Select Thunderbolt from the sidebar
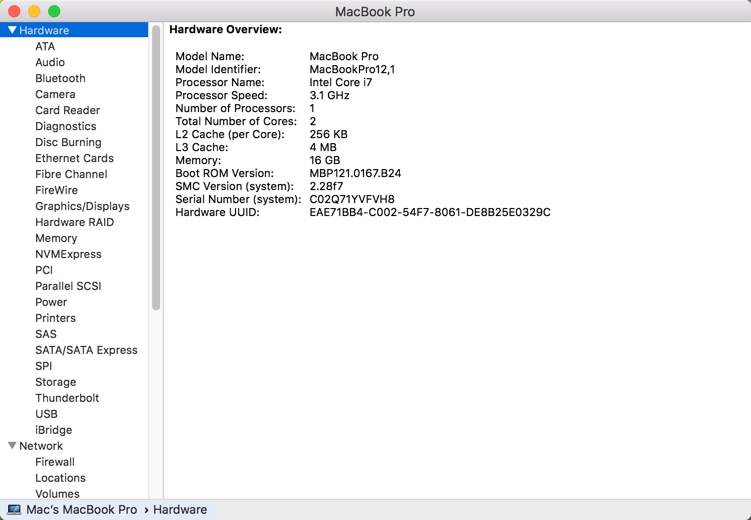 pyautogui.click(x=67, y=398)
